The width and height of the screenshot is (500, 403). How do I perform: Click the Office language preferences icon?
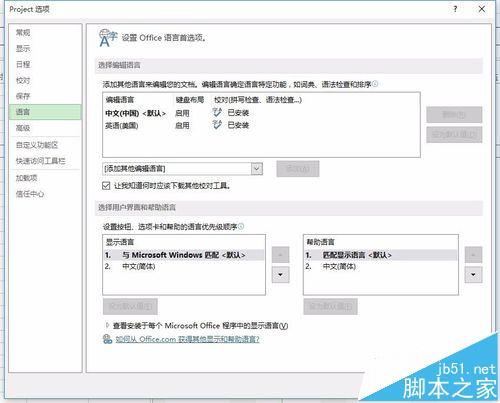(108, 38)
